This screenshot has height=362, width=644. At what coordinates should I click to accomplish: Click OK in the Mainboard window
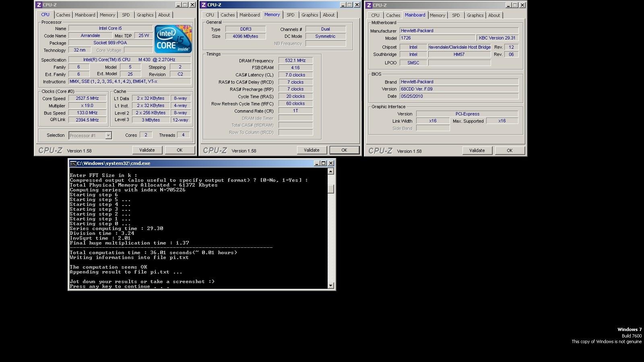[x=510, y=150]
